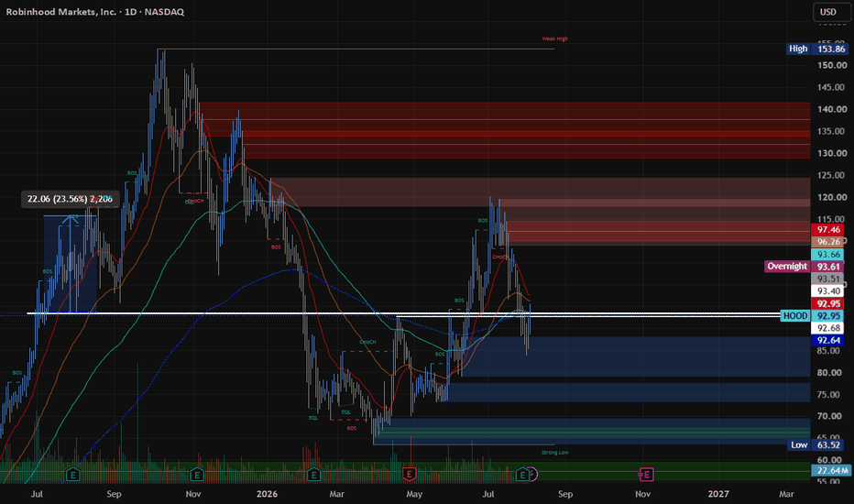The height and width of the screenshot is (504, 854).
Task: Click the white 92.68 price label
Action: [x=828, y=328]
